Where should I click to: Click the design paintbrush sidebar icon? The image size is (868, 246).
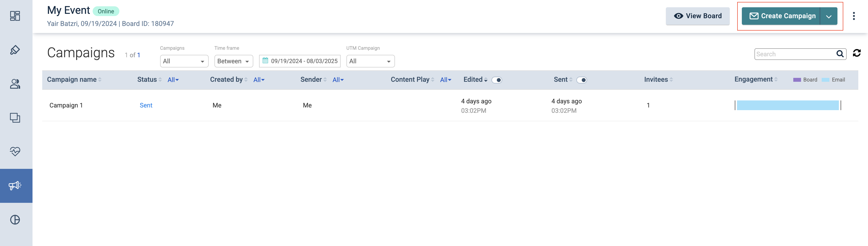point(15,50)
